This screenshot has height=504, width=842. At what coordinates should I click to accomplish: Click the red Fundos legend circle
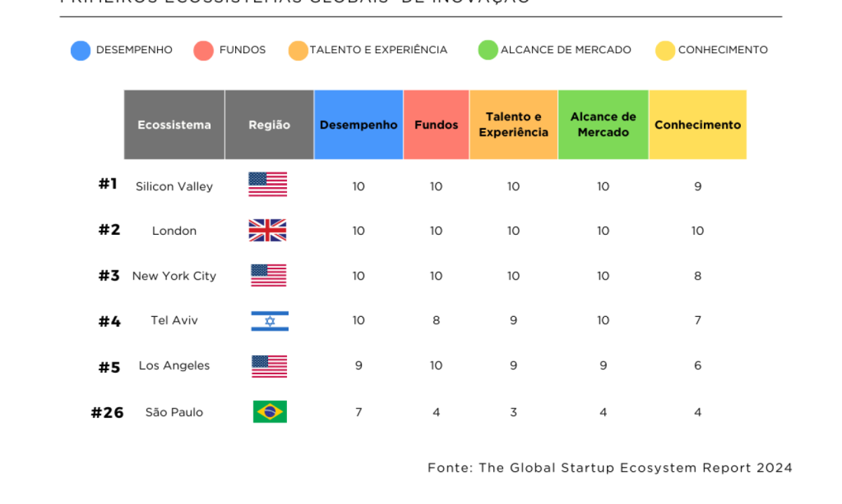tap(203, 50)
